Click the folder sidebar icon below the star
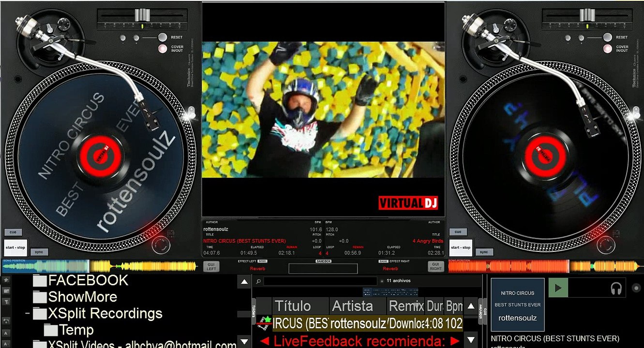The height and width of the screenshot is (348, 644). pos(6,291)
